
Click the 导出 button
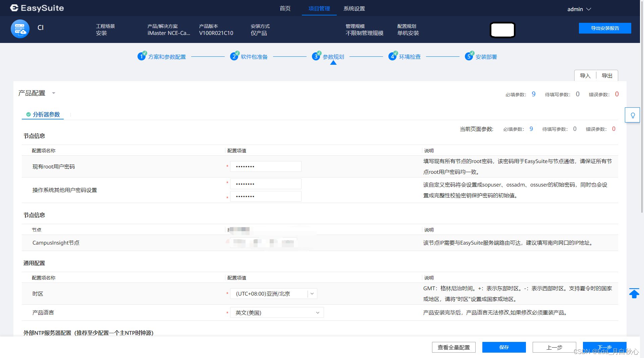coord(607,75)
